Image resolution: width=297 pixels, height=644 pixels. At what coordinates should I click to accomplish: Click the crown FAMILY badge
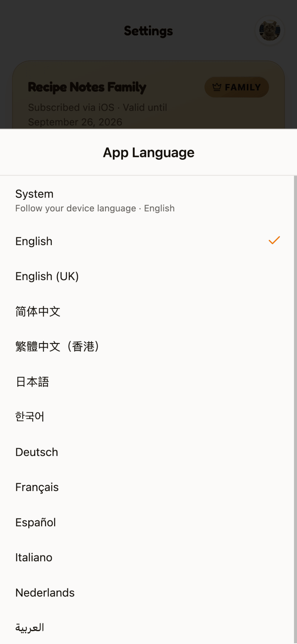coord(236,87)
